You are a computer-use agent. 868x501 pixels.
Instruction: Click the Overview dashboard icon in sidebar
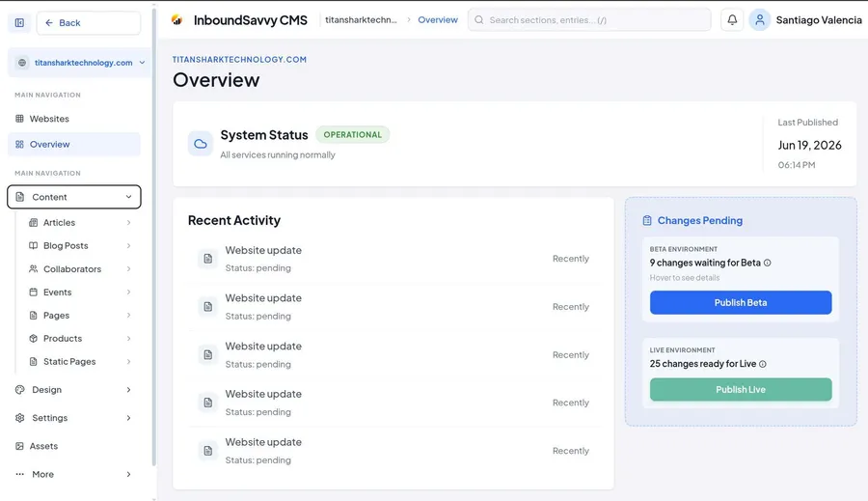19,144
